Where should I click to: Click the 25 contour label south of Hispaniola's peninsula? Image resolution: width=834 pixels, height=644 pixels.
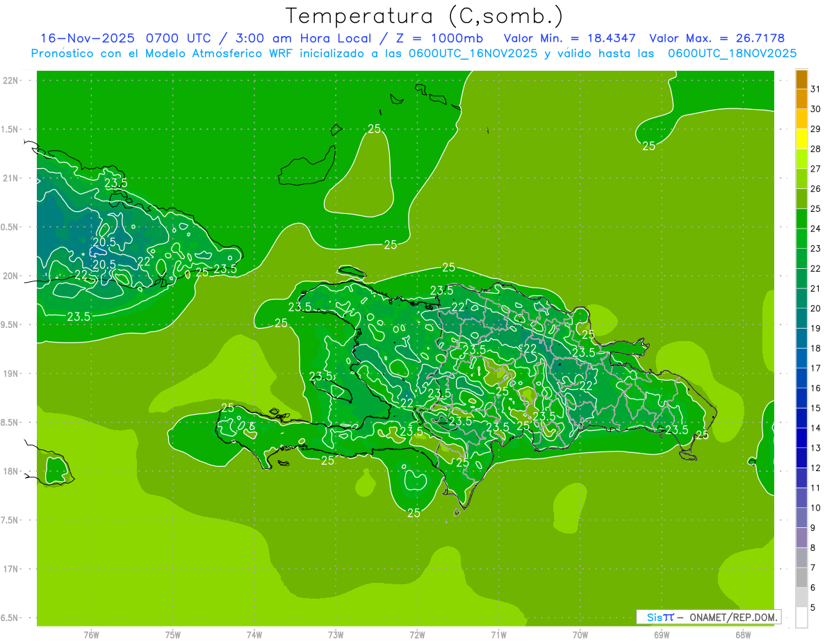pos(414,513)
